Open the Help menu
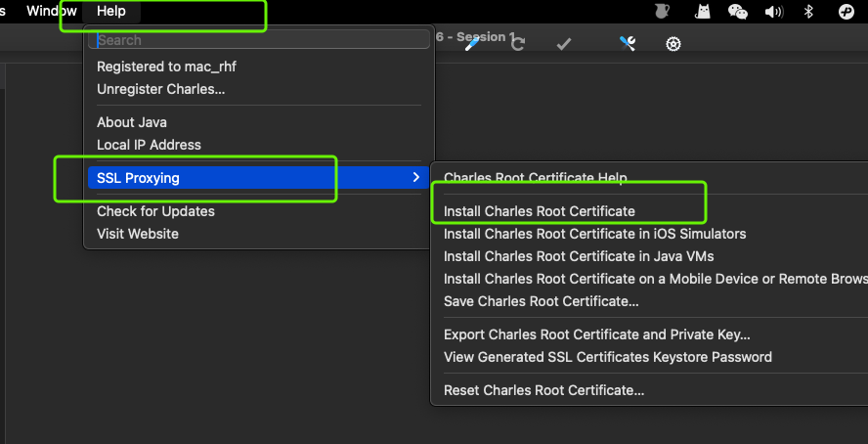Screen dimensions: 868x444 [x=110, y=11]
